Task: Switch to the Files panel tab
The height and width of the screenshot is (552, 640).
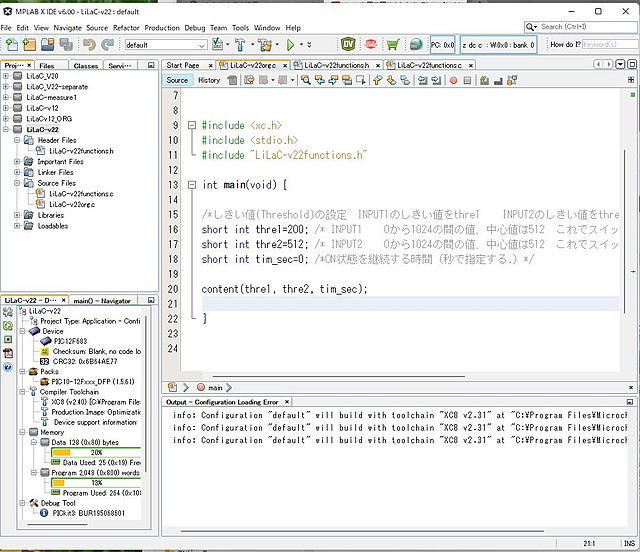Action: click(47, 65)
